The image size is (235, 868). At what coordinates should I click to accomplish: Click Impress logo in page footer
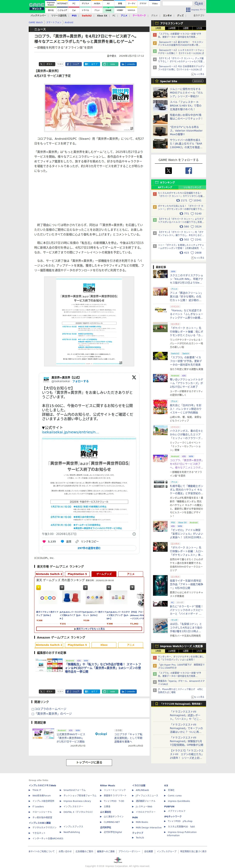(117, 860)
